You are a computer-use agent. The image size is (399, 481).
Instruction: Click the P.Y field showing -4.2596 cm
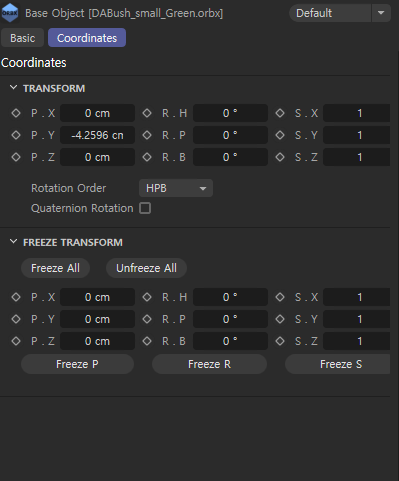point(97,135)
